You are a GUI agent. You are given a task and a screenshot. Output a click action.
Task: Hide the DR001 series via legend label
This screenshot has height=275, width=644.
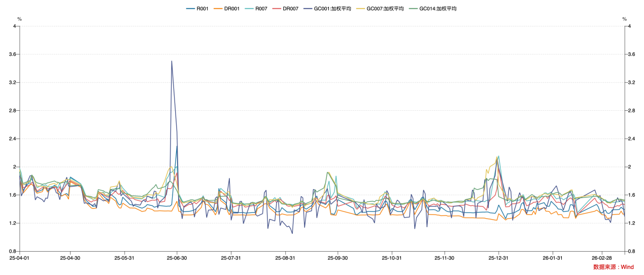coord(232,9)
